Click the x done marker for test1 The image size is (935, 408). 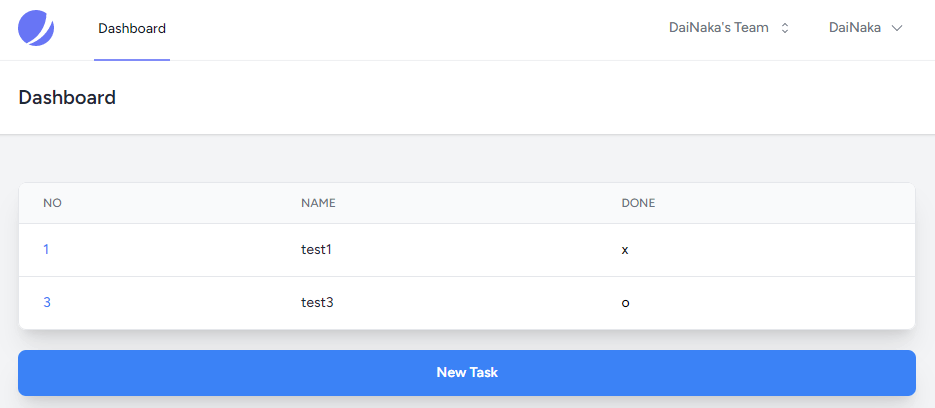[625, 250]
